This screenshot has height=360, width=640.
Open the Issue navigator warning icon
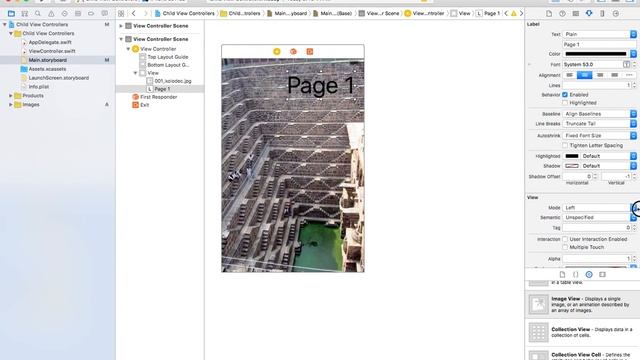51,13
